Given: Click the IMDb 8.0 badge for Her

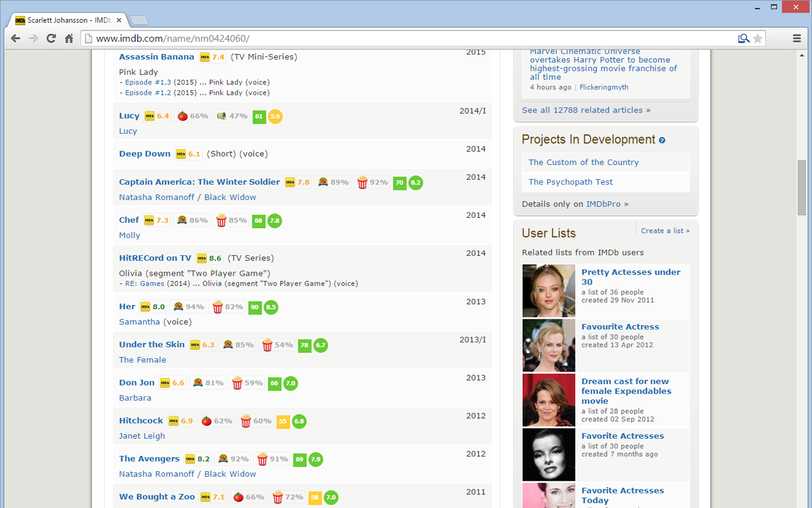Looking at the screenshot, I should point(153,307).
